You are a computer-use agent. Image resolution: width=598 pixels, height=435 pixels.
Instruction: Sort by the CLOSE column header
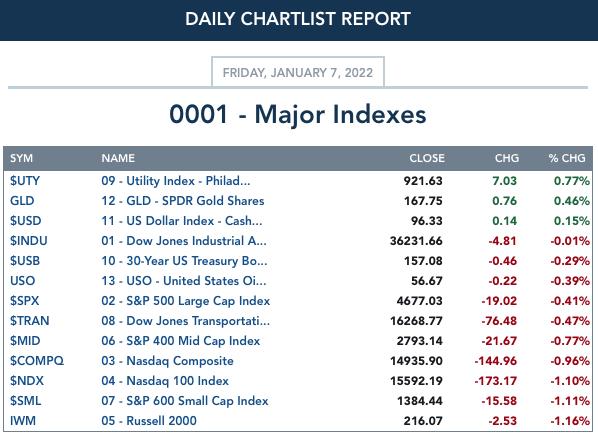(427, 158)
